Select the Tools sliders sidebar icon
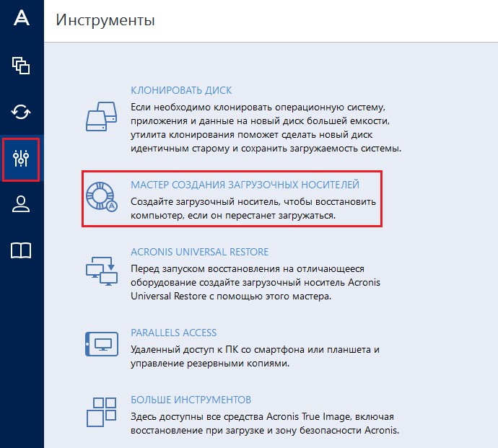Screen dimensions: 498x448 point(21,159)
